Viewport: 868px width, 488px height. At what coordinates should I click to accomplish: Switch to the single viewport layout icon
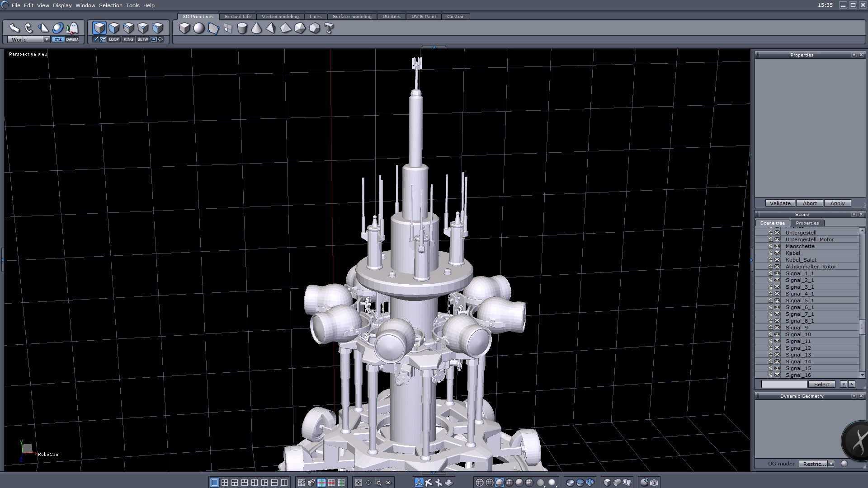(215, 483)
